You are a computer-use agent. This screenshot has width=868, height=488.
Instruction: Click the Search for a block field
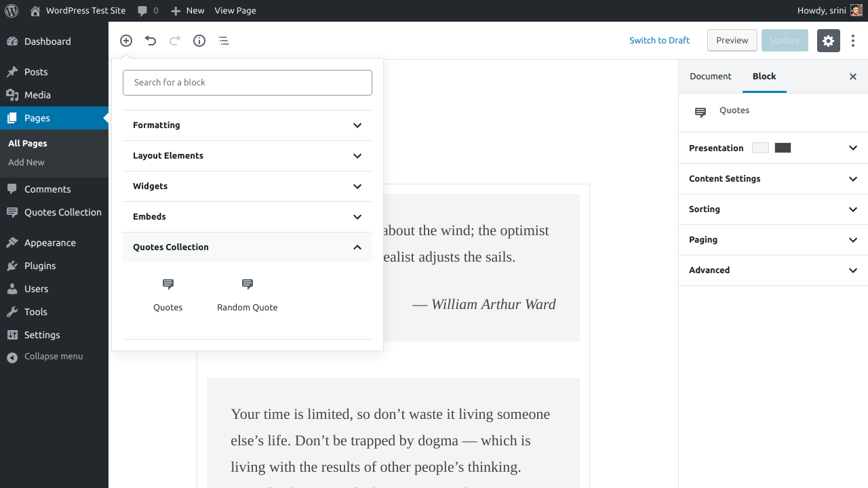[248, 83]
